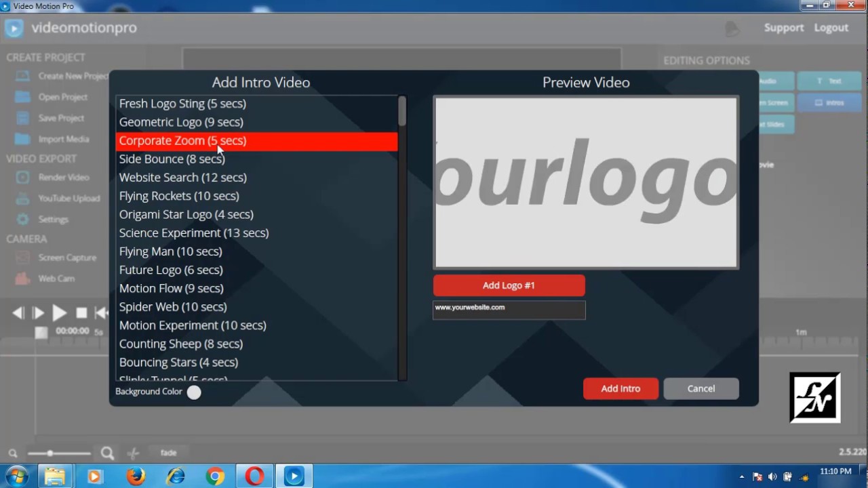
Task: Select Geometric Logo (9 secs)
Action: tap(257, 122)
